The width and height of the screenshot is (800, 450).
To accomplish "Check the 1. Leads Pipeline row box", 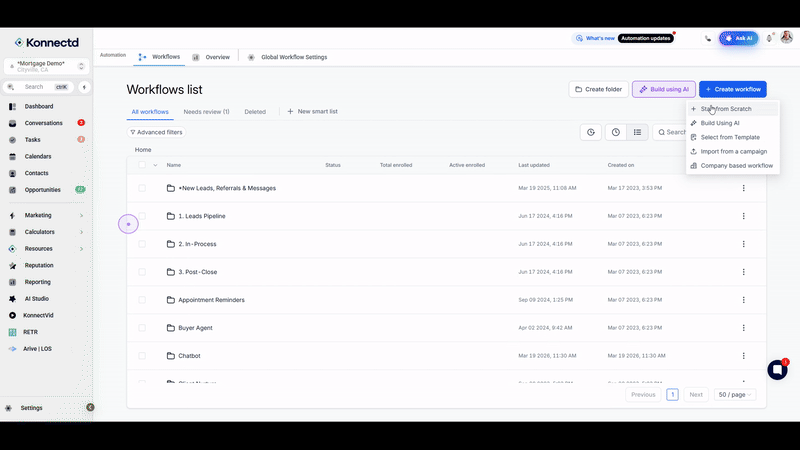I will pos(142,216).
